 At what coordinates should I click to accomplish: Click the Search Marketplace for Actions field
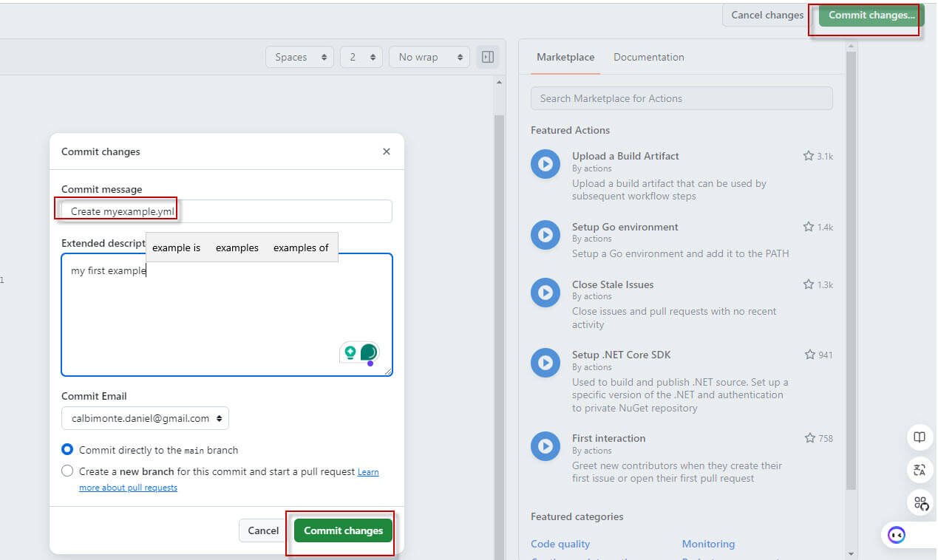(681, 98)
